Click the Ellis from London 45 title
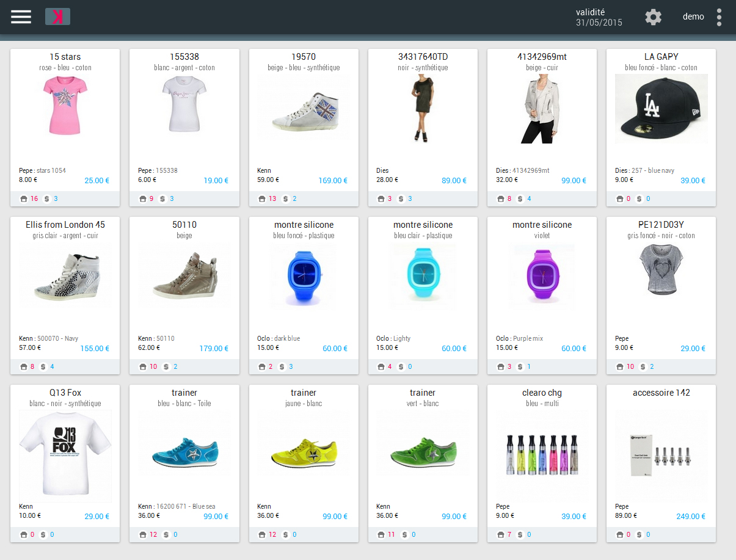 [65, 225]
